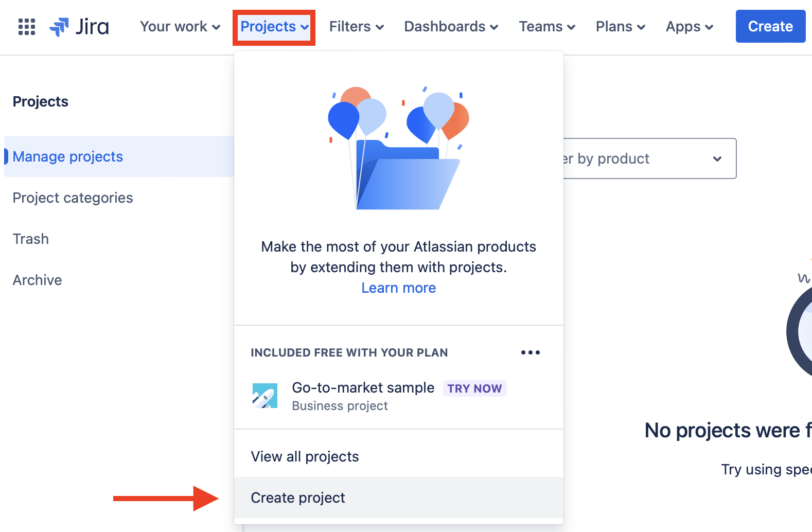The height and width of the screenshot is (532, 812).
Task: Open the Your work menu
Action: 179,26
